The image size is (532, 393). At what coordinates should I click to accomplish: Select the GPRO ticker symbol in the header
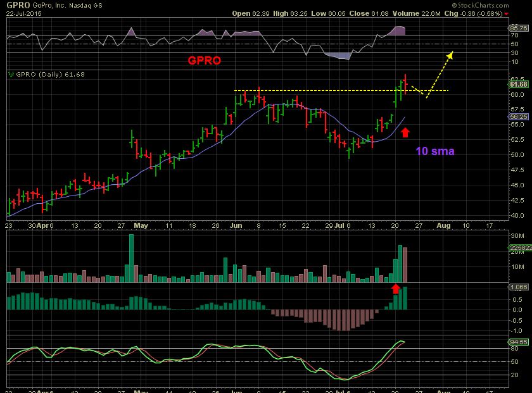16,5
